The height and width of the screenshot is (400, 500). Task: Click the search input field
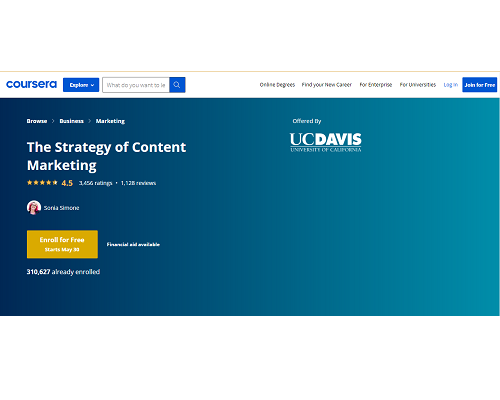click(x=136, y=85)
